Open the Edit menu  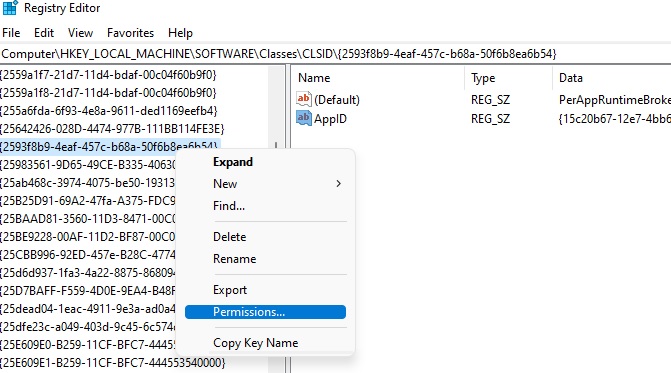pyautogui.click(x=44, y=33)
